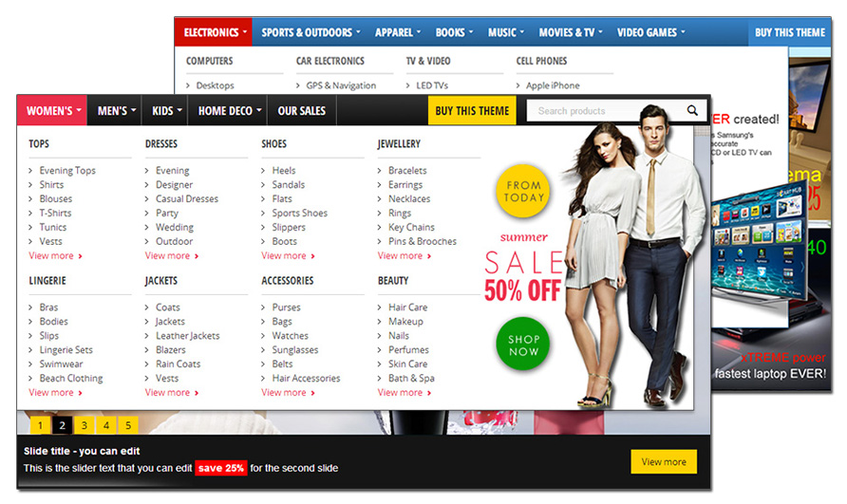Click the search magnifier icon
This screenshot has height=504, width=847.
692,111
